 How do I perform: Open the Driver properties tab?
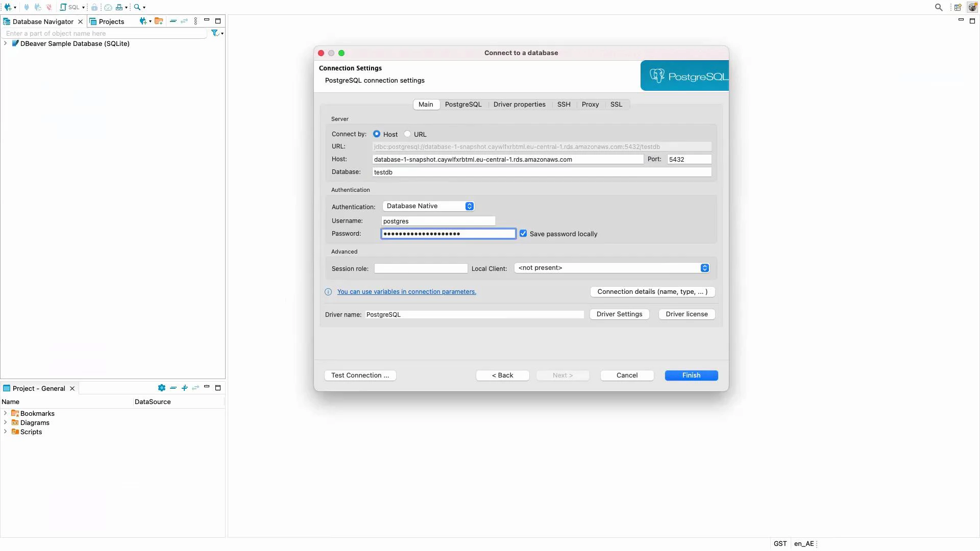click(x=519, y=104)
